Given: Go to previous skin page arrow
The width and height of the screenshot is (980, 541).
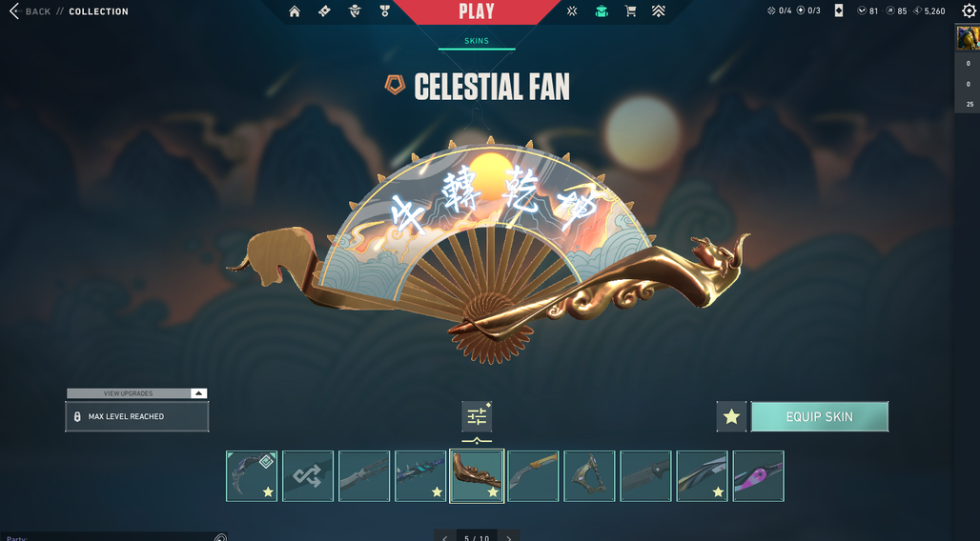Looking at the screenshot, I should (444, 537).
